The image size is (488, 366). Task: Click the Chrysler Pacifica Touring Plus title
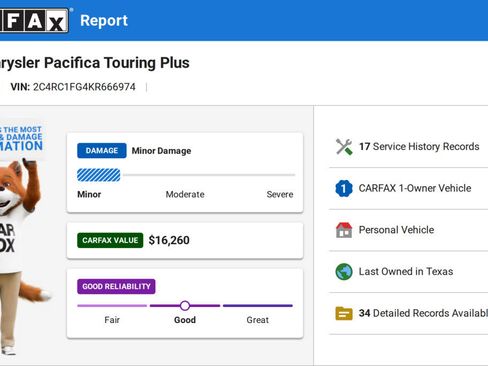[95, 63]
